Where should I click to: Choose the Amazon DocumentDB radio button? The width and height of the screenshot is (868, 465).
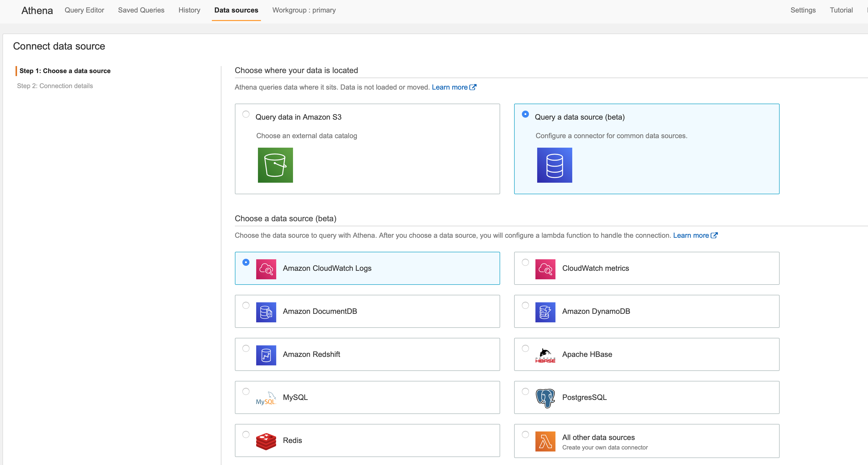click(246, 305)
